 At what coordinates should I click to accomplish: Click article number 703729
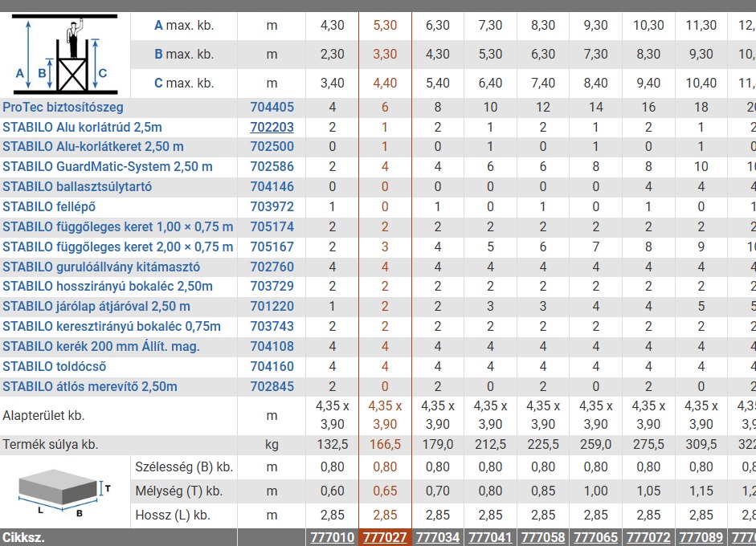click(272, 287)
